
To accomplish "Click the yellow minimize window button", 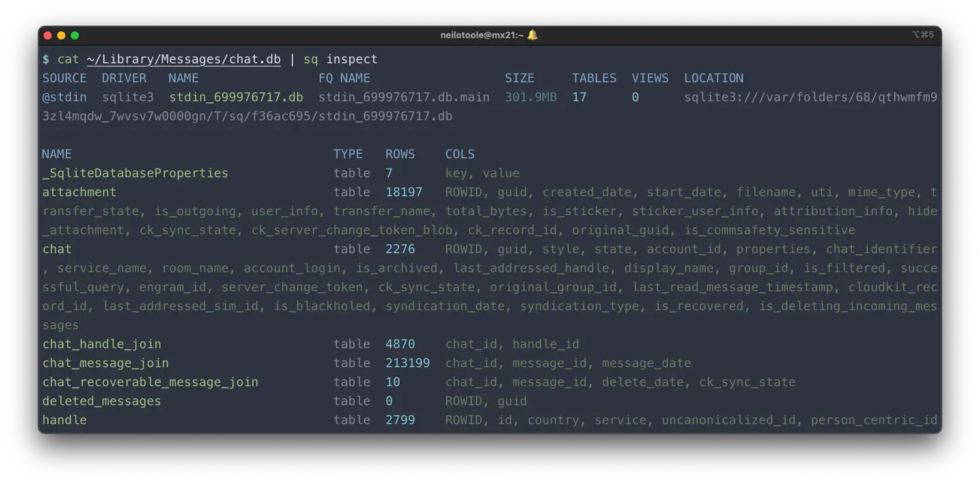I will click(61, 35).
